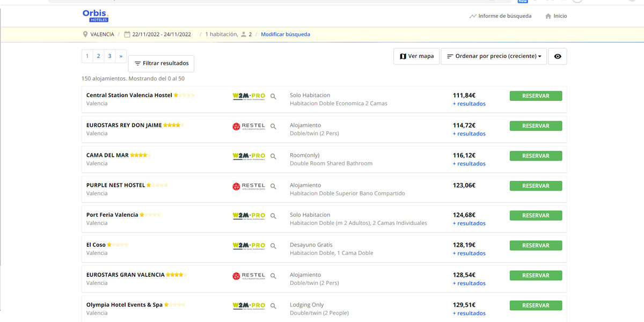This screenshot has width=644, height=322.
Task: Click Restel logo for PURPLE NEST HOSTEL
Action: pyautogui.click(x=249, y=186)
